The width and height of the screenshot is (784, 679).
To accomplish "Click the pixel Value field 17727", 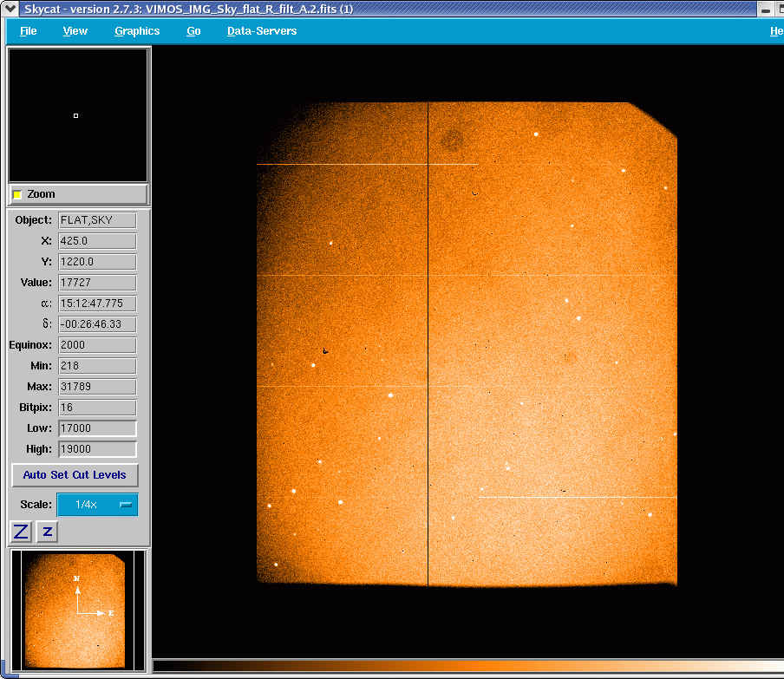I will tap(97, 283).
